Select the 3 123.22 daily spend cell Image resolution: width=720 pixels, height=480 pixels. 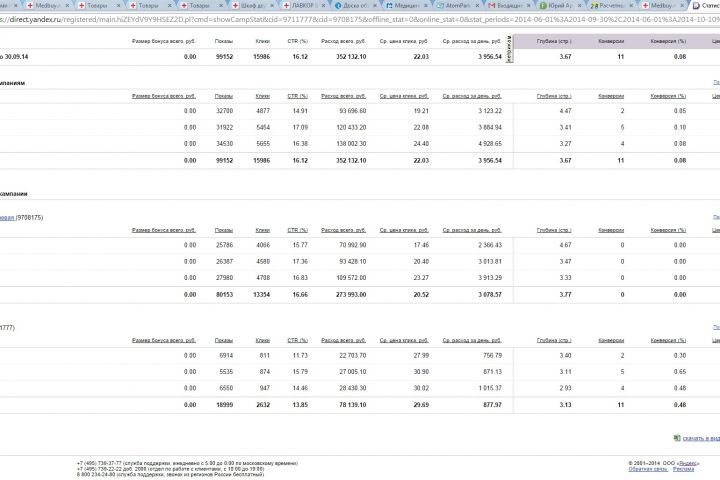[490, 111]
